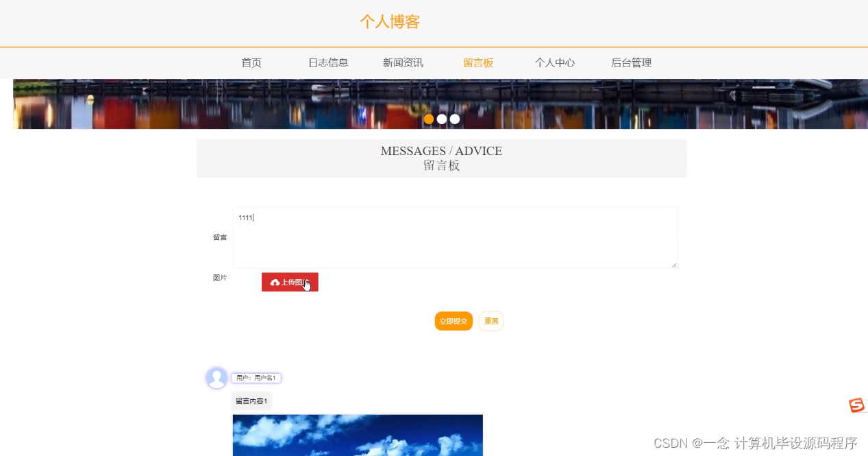Click the red 上传图片 upload button

[x=290, y=282]
